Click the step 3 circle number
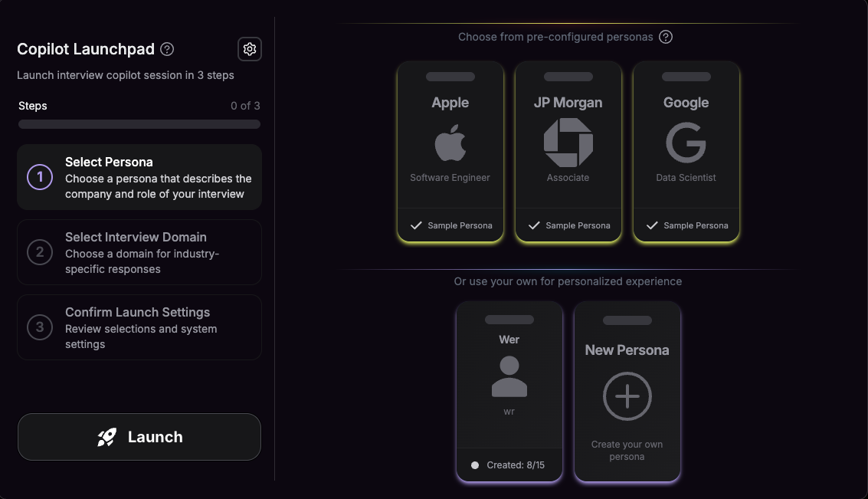Viewport: 868px width, 499px height. [x=40, y=327]
